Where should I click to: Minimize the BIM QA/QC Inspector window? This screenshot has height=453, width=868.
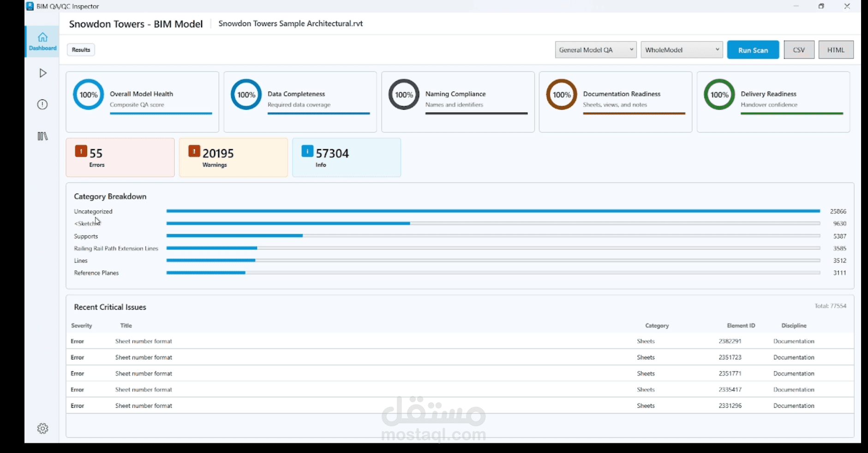click(796, 6)
